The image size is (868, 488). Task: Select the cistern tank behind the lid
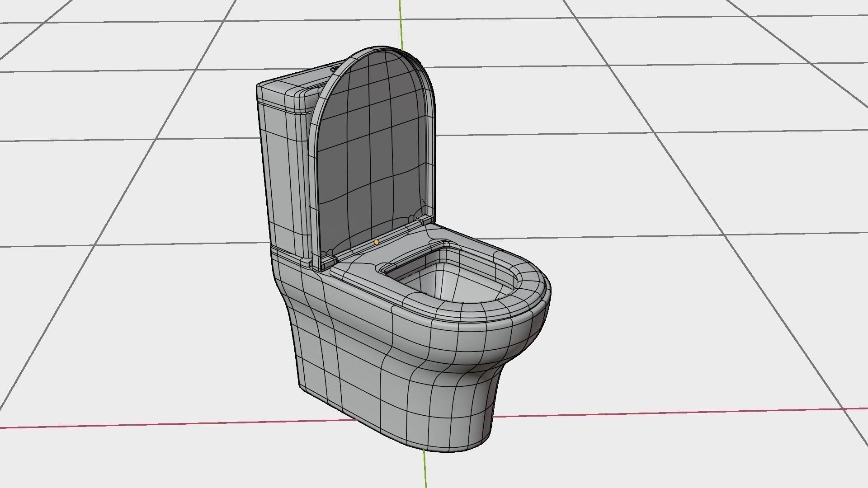286,172
